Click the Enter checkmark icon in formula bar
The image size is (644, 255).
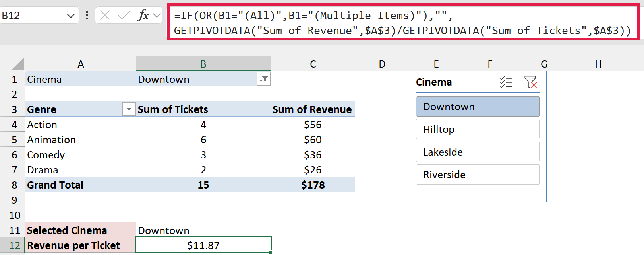coord(124,16)
